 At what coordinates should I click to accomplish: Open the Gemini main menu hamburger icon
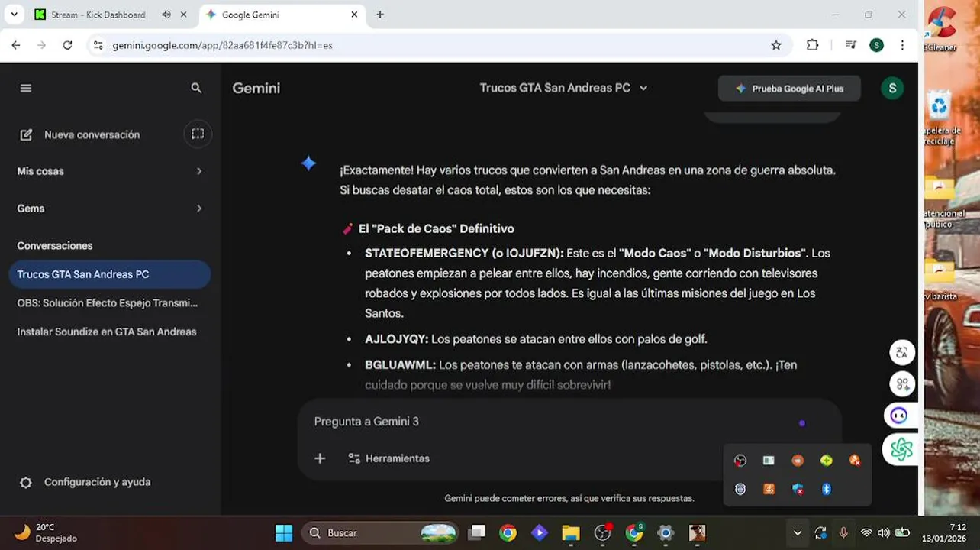[26, 89]
